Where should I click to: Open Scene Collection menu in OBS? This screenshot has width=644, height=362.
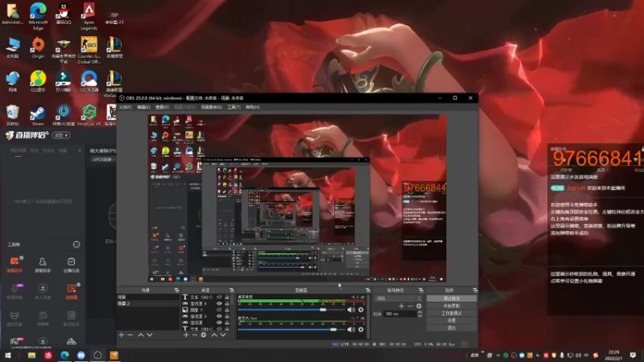[212, 107]
